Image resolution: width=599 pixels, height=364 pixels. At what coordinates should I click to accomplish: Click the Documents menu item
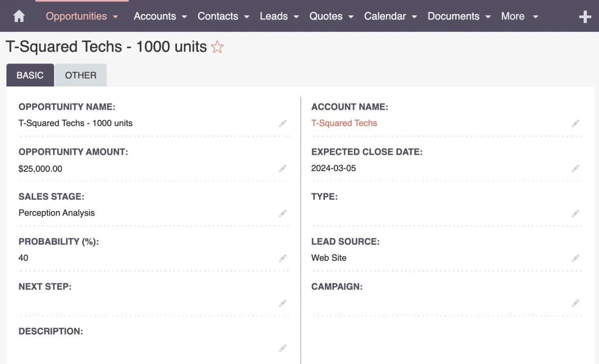tap(458, 16)
